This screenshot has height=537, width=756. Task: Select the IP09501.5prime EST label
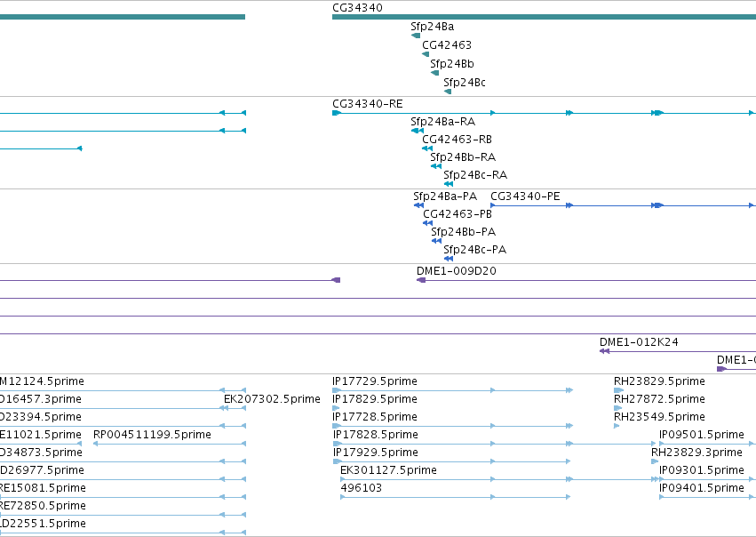pyautogui.click(x=702, y=435)
